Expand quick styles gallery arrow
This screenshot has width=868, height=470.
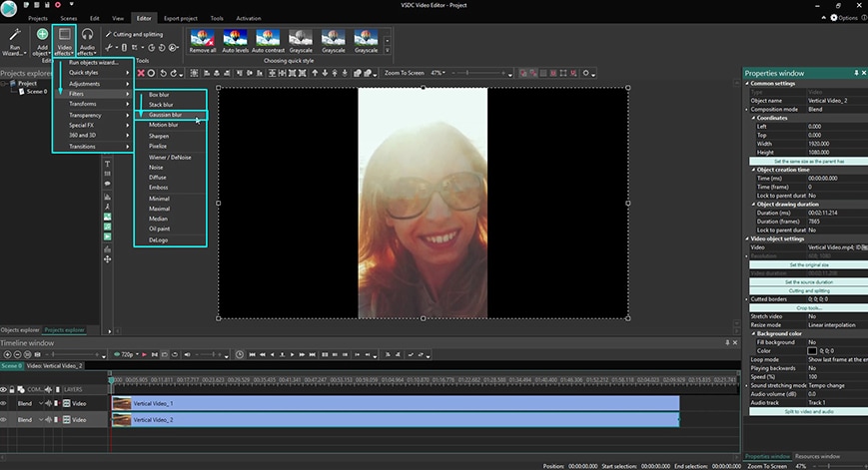pos(387,50)
